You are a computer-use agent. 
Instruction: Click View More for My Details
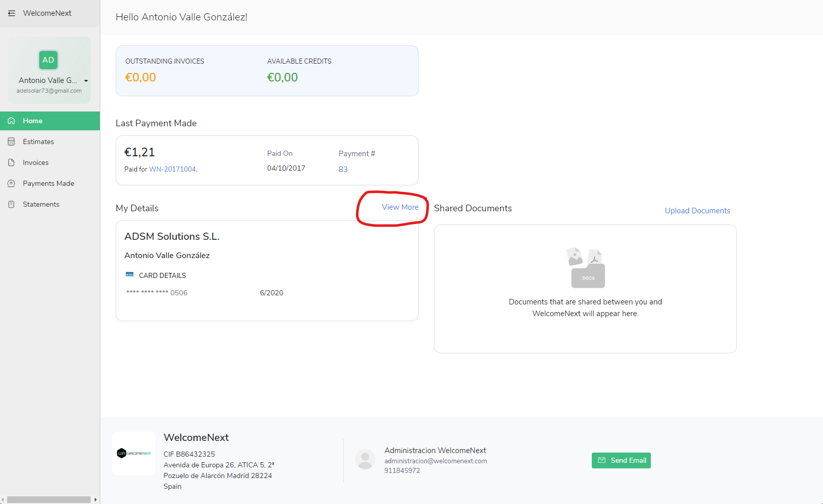tap(400, 207)
